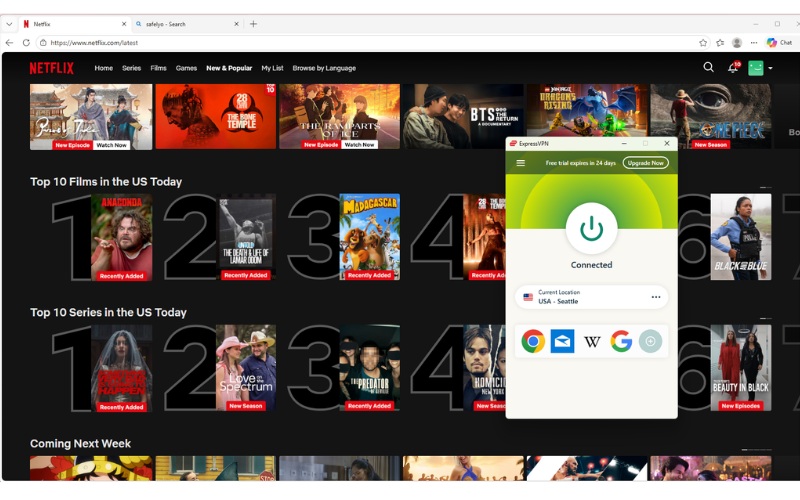Open One Piece thumbnail
This screenshot has width=800, height=500.
pos(710,116)
